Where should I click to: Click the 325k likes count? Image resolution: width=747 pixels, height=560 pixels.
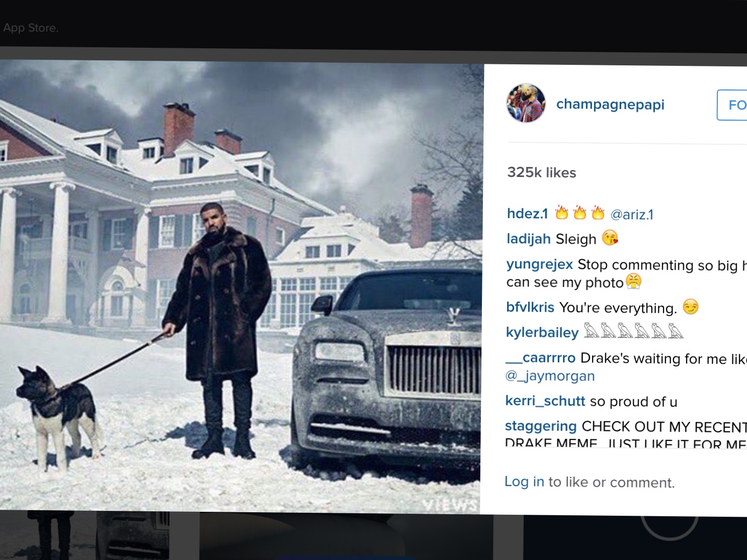[542, 172]
